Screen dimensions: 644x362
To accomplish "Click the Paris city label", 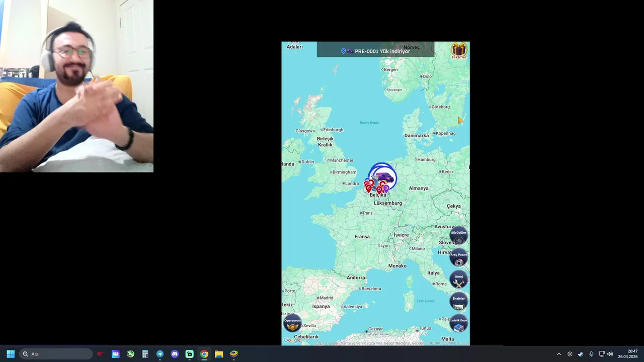I will [x=368, y=213].
